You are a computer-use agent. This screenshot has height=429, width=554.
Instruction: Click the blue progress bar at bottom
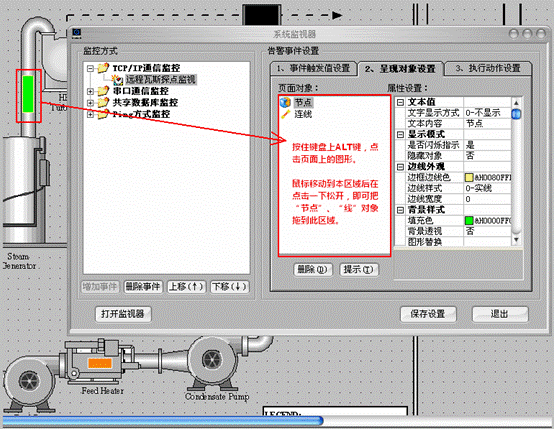point(163,420)
